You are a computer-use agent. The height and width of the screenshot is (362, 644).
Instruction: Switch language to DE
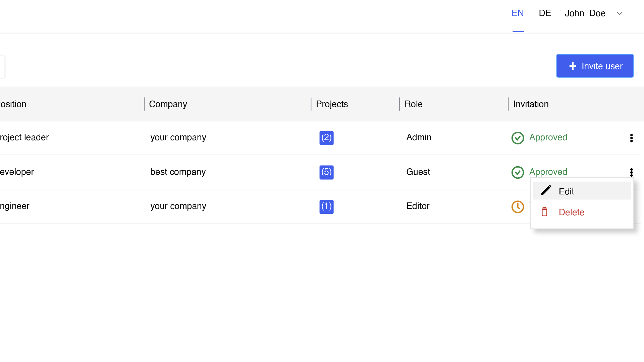click(x=545, y=13)
